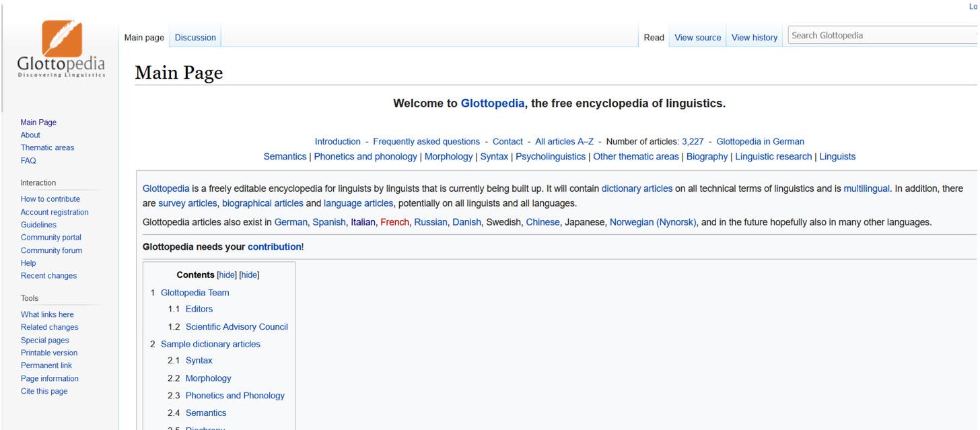Image resolution: width=980 pixels, height=430 pixels.
Task: Jump to 2.4 Semantics contents entry
Action: [x=206, y=413]
